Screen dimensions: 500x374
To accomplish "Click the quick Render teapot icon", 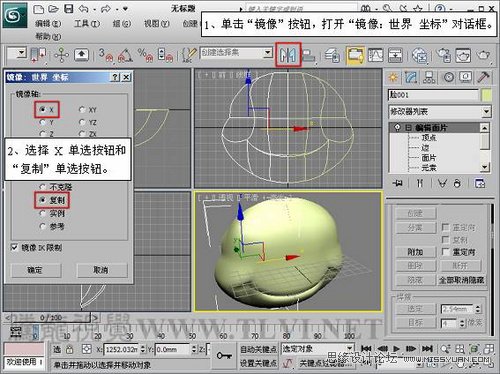I will 483,55.
